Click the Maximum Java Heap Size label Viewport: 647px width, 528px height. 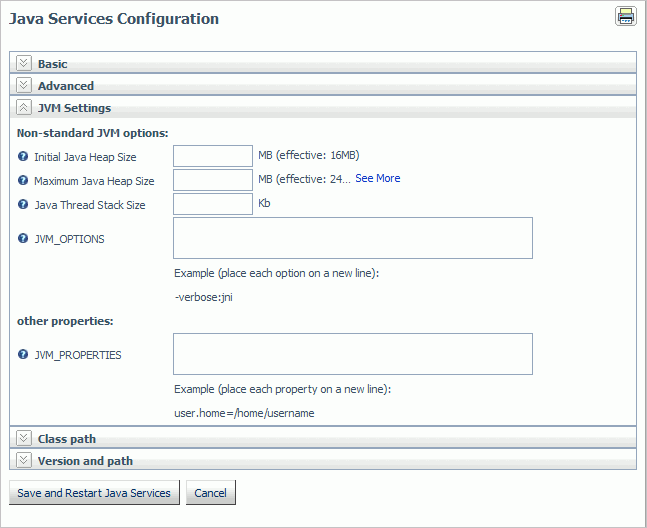click(x=94, y=181)
